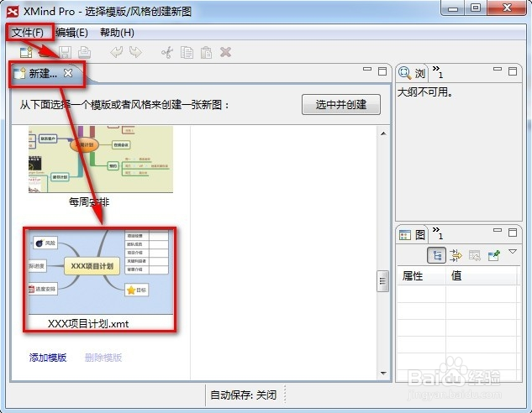Click the Undo arrow icon

pos(117,52)
